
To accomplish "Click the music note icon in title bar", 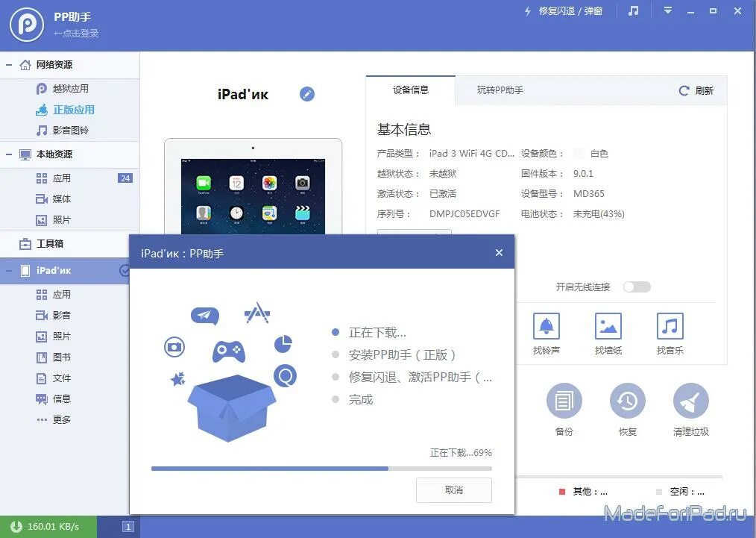I will [634, 10].
